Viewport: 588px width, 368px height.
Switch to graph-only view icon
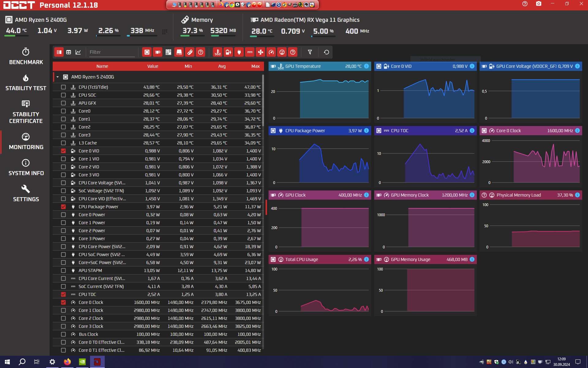(x=78, y=52)
